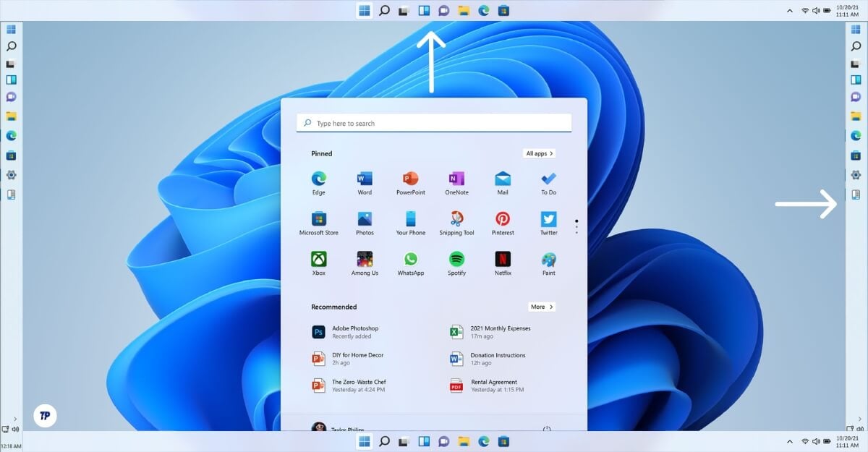Click the Edge icon on the bottom taskbar
Screen dimensions: 868x452
[483, 440]
